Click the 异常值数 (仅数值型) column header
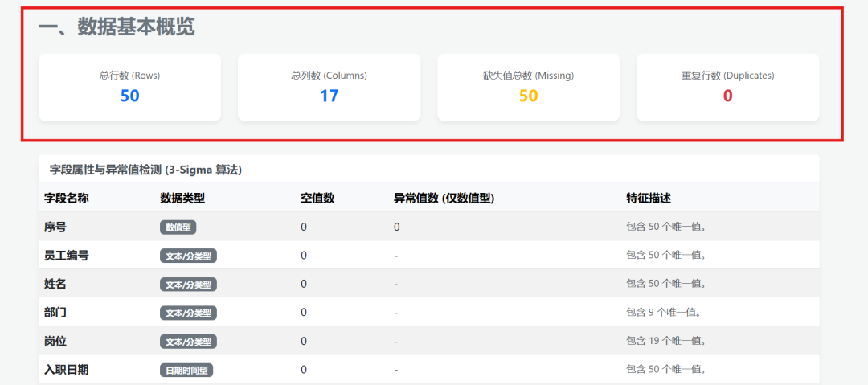 coord(444,199)
